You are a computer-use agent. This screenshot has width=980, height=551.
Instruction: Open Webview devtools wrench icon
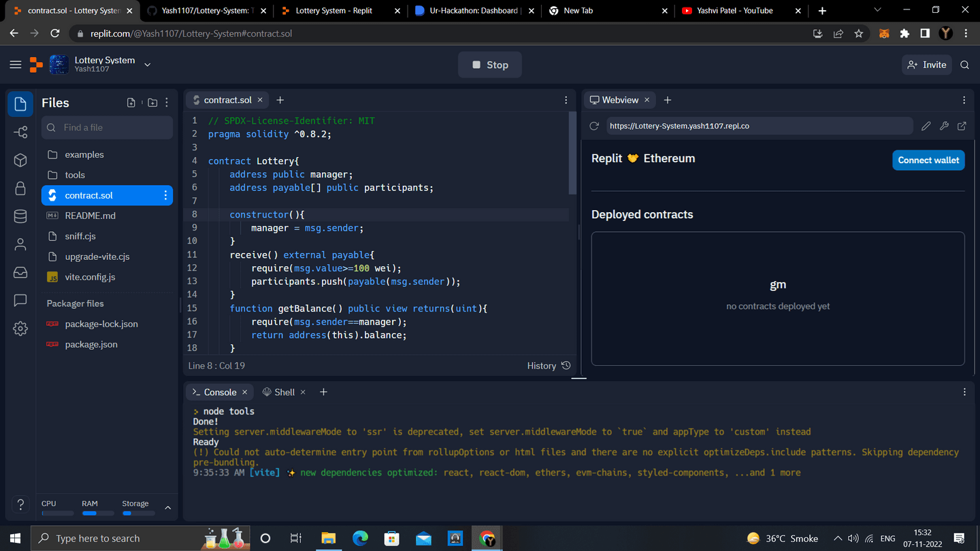pos(944,126)
